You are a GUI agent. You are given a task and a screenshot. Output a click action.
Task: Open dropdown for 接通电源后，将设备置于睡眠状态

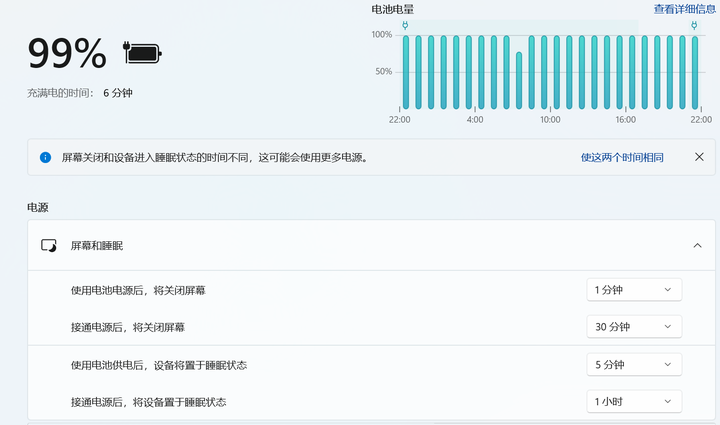634,402
